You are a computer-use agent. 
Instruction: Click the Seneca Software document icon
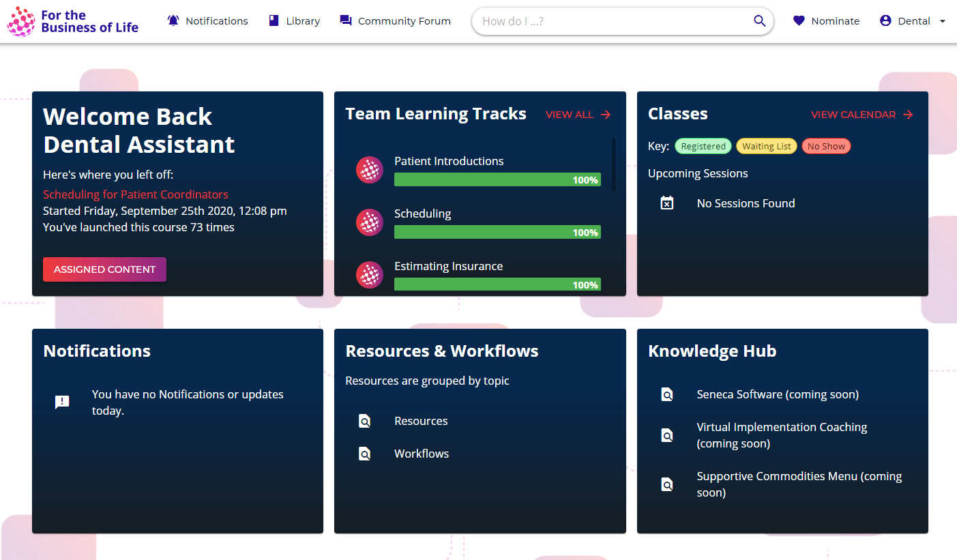coord(667,394)
